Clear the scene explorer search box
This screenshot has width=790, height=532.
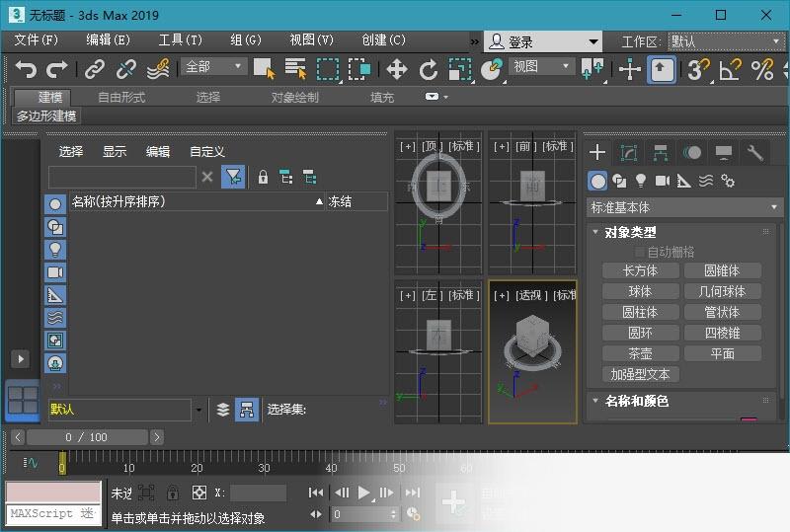coord(207,177)
